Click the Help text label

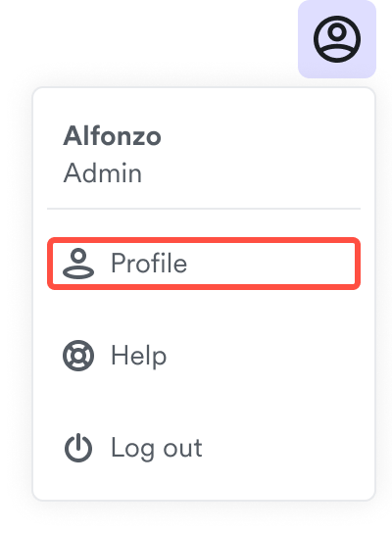(x=139, y=357)
